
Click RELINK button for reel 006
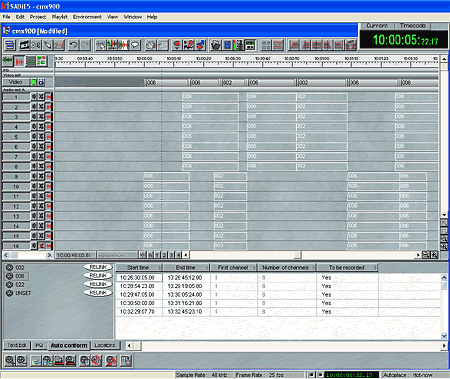(98, 276)
